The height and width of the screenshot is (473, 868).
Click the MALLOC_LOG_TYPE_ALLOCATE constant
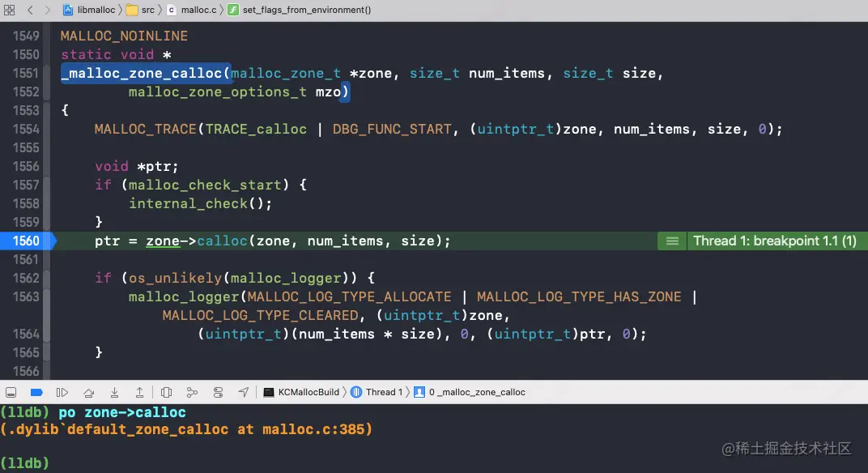(349, 297)
